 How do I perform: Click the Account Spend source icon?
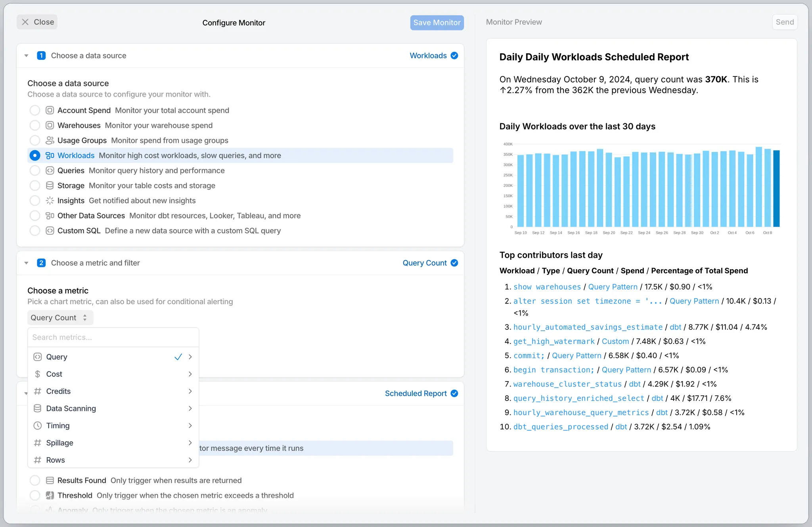click(x=50, y=110)
